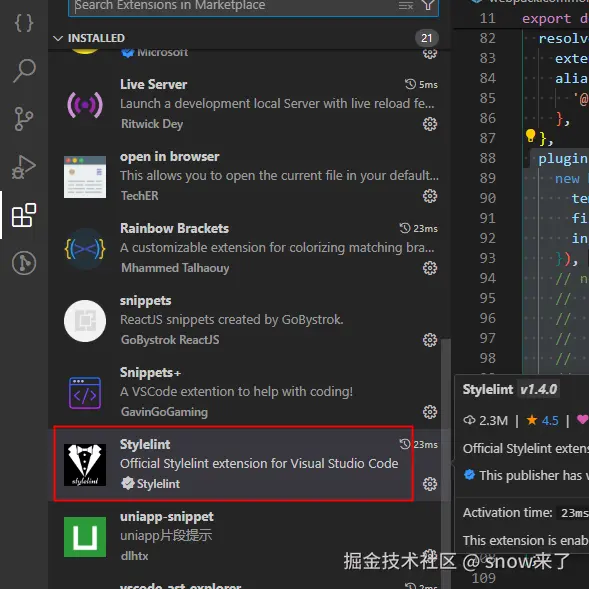Click the Snippets+ code window logo
The height and width of the screenshot is (589, 589).
point(85,393)
